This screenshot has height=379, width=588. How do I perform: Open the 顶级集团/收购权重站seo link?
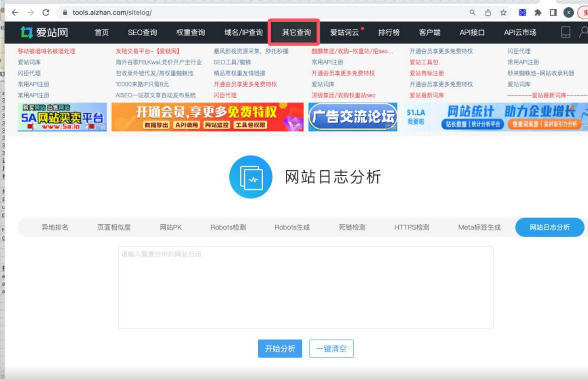point(344,95)
